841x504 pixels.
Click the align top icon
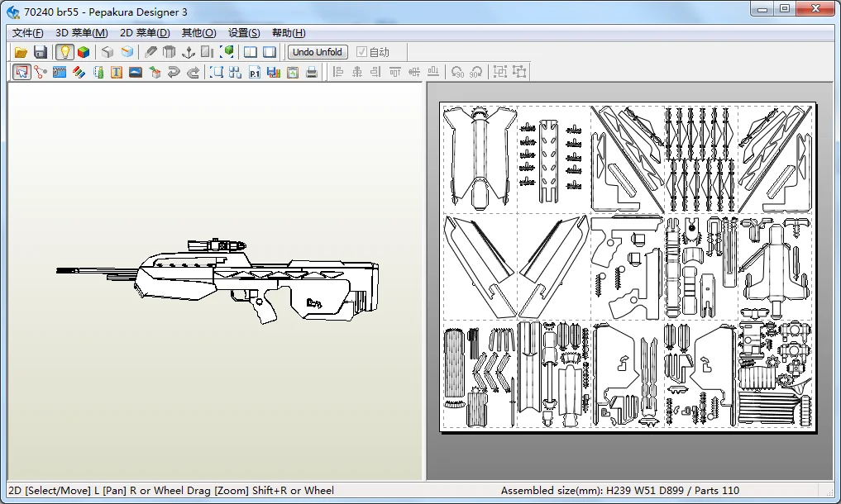pyautogui.click(x=395, y=72)
